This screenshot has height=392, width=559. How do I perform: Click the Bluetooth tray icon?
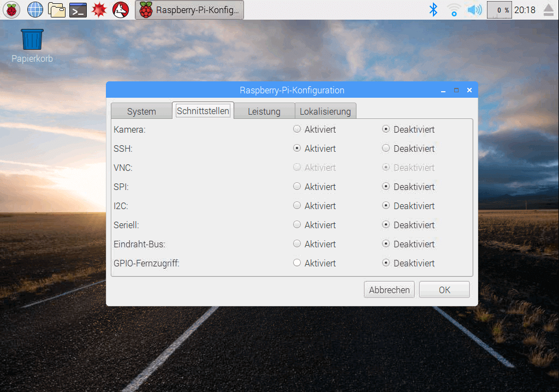pyautogui.click(x=433, y=9)
